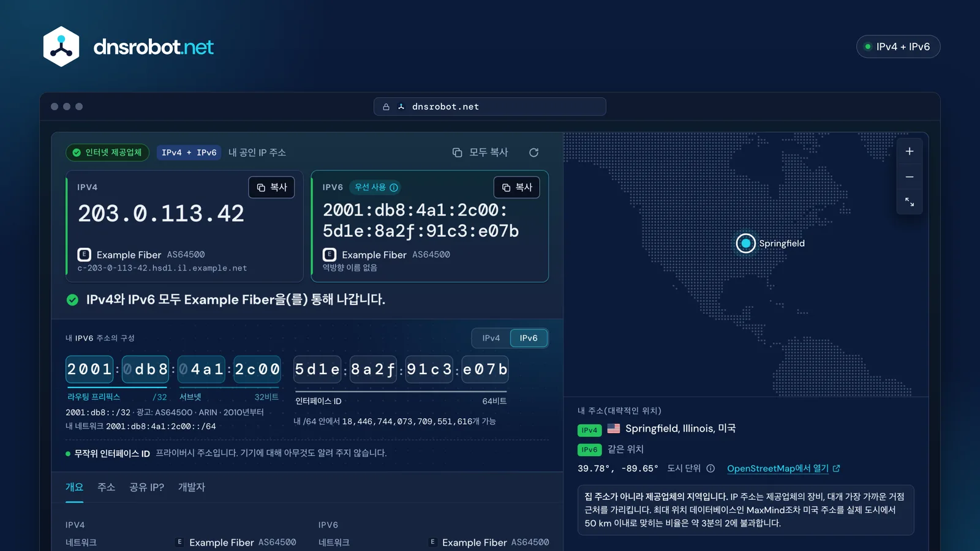The height and width of the screenshot is (551, 980).
Task: Select the 개요 tab
Action: pos(74,487)
